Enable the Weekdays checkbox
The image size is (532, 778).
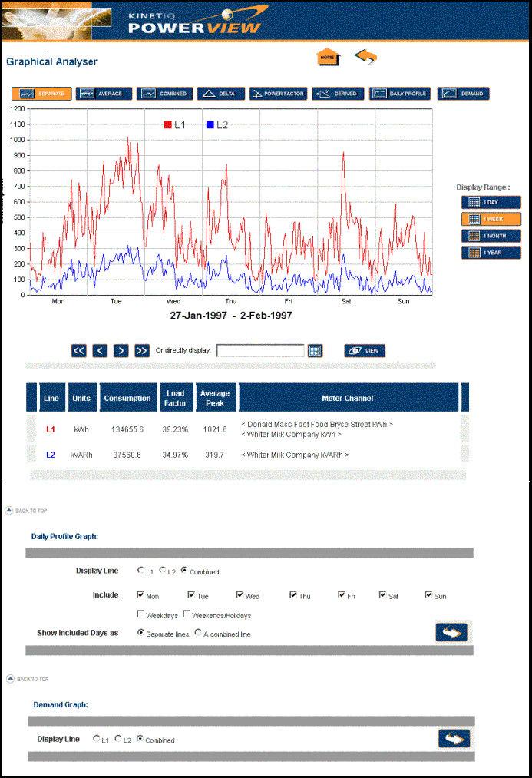(x=140, y=614)
